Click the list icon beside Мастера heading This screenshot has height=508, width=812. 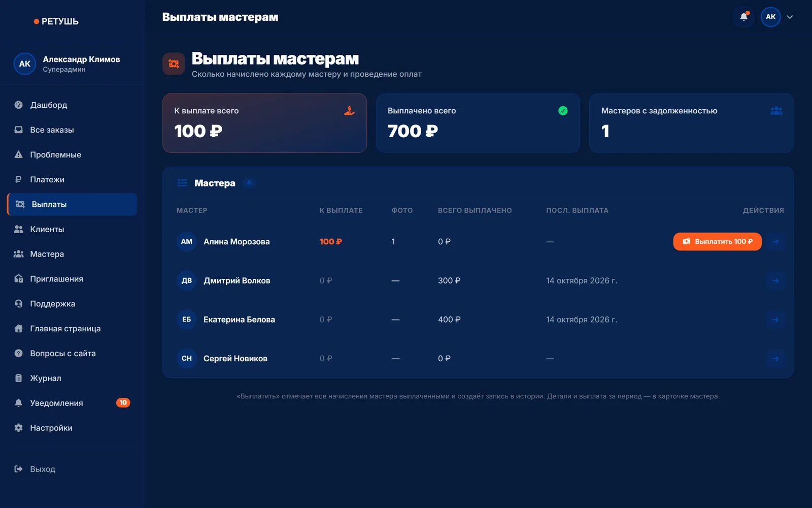(x=182, y=183)
